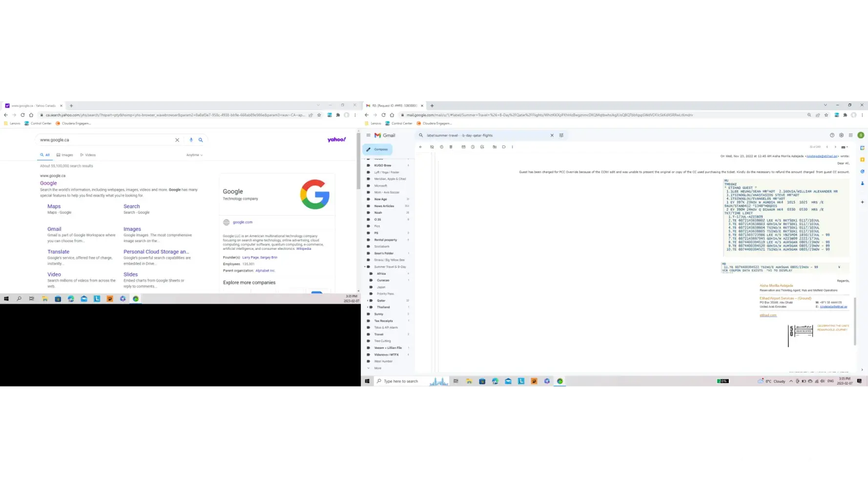
Task: Open Gmail main menu hamburger icon
Action: (368, 135)
